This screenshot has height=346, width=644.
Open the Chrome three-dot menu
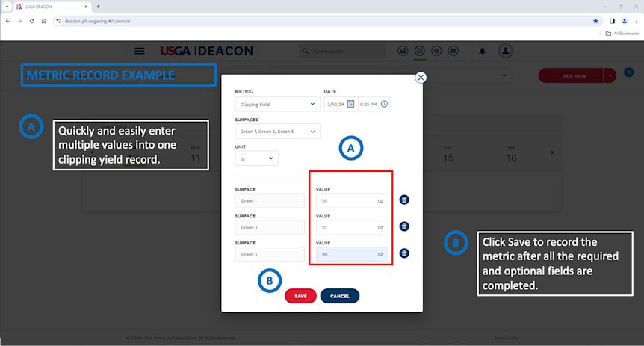point(637,21)
